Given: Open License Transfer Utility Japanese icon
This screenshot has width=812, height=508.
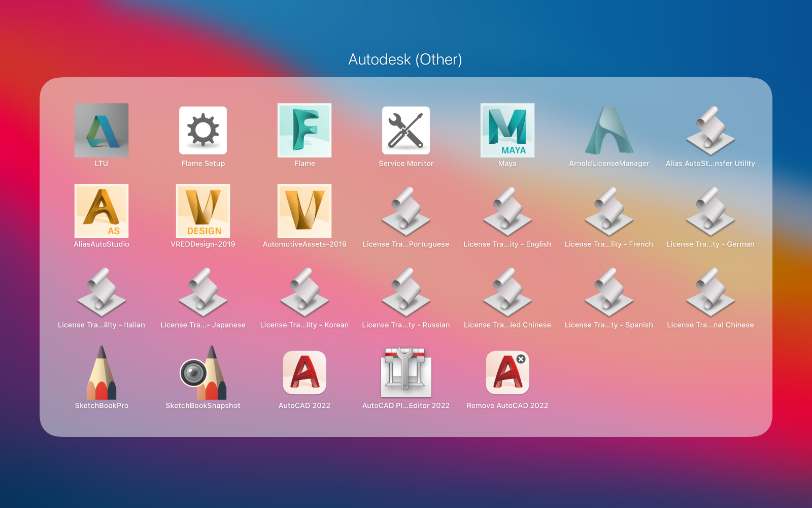Looking at the screenshot, I should (x=203, y=292).
